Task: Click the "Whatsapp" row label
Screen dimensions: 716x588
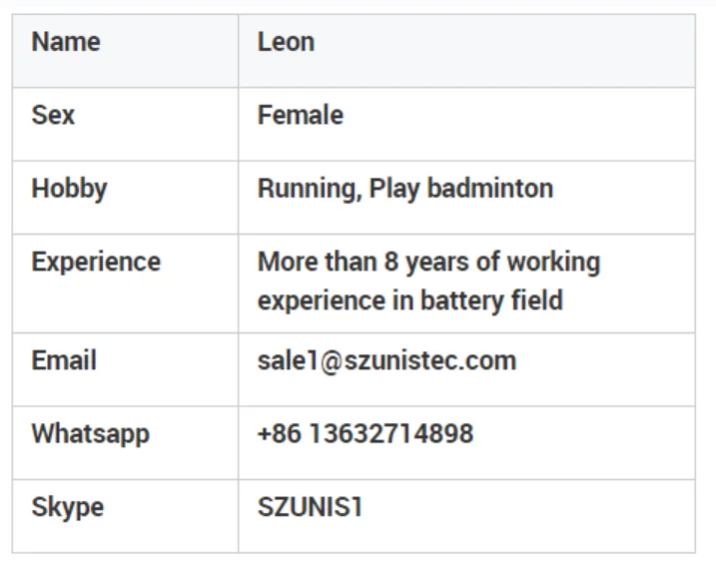Action: point(90,434)
